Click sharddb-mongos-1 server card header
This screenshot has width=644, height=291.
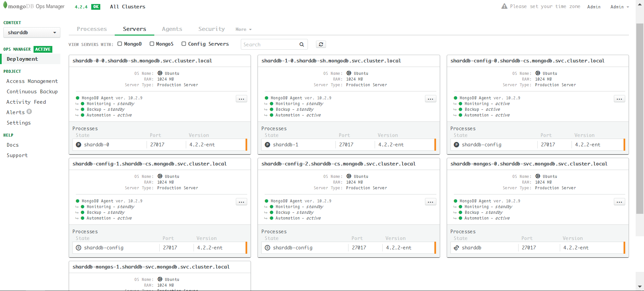pos(160,267)
